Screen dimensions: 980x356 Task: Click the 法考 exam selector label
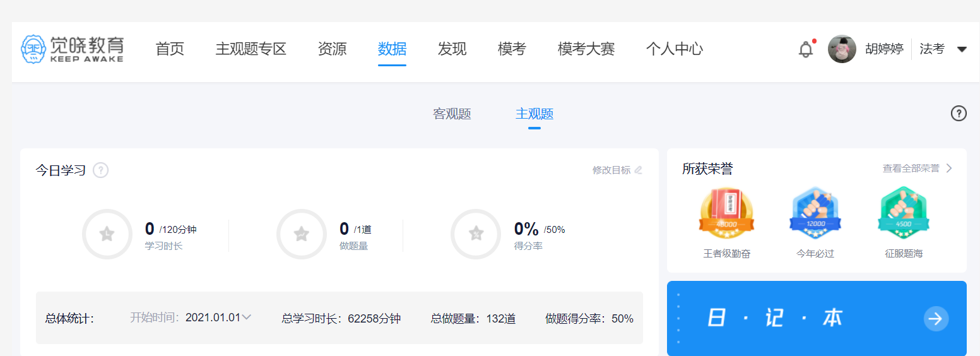[932, 49]
